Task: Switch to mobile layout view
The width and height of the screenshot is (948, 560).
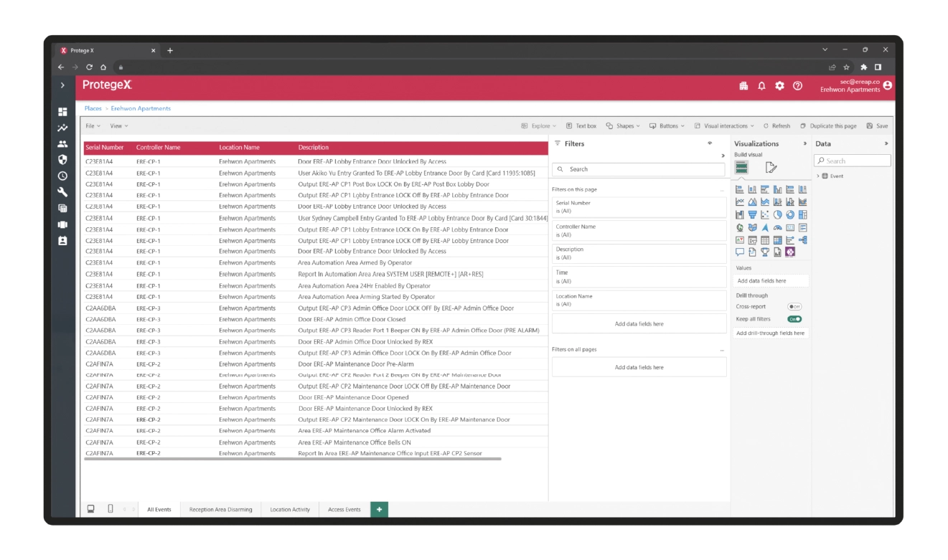Action: 111,509
